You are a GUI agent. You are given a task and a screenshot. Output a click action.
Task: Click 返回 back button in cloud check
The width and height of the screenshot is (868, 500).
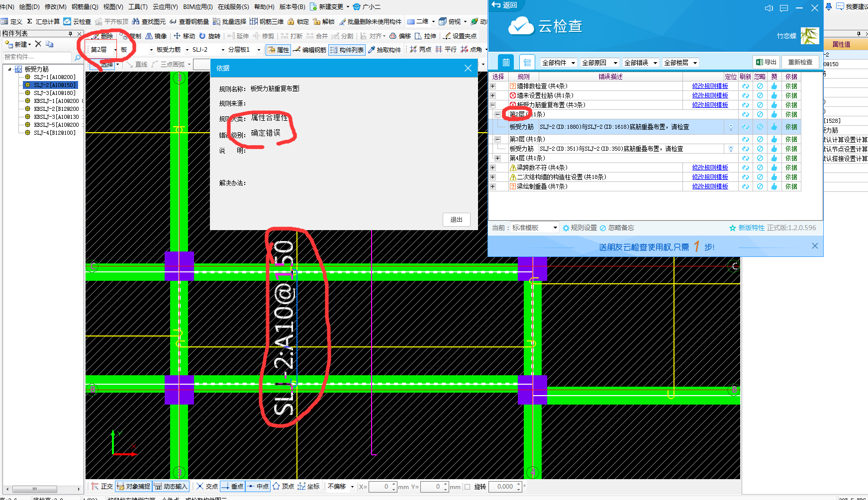tap(504, 5)
